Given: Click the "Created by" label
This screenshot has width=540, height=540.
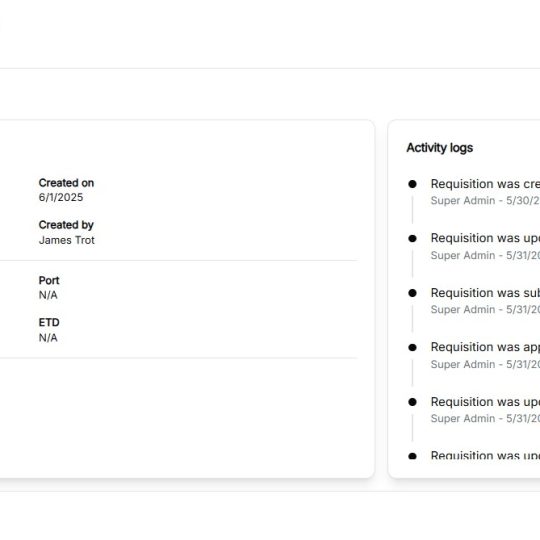Looking at the screenshot, I should pyautogui.click(x=66, y=225).
